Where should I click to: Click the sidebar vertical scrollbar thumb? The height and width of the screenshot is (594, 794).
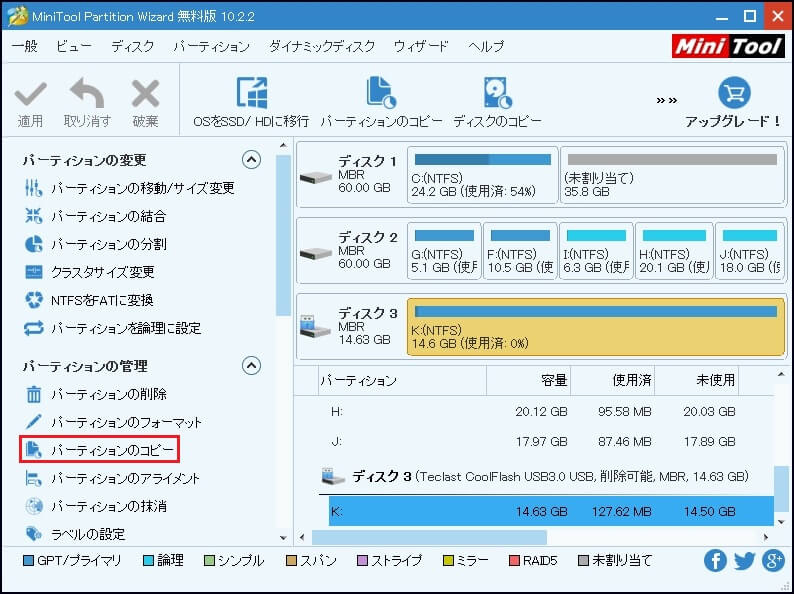click(x=283, y=235)
